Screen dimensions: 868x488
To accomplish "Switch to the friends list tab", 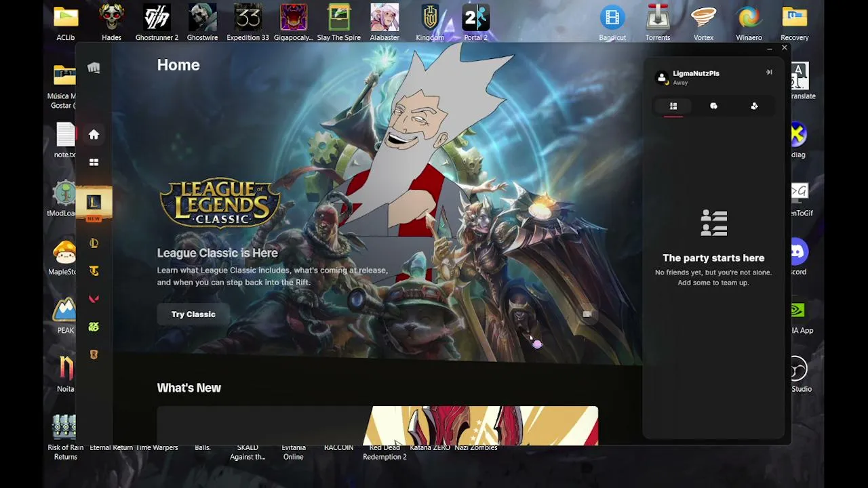I will pyautogui.click(x=673, y=106).
